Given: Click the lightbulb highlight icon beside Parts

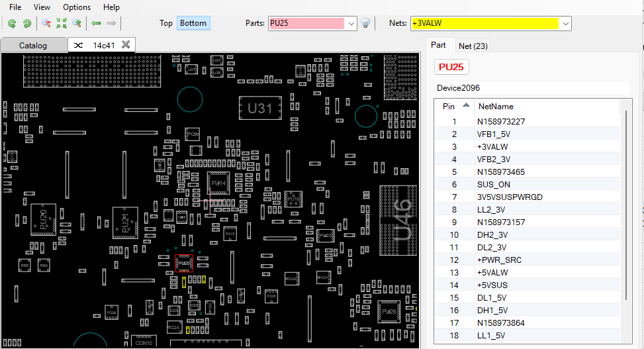Looking at the screenshot, I should 365,23.
